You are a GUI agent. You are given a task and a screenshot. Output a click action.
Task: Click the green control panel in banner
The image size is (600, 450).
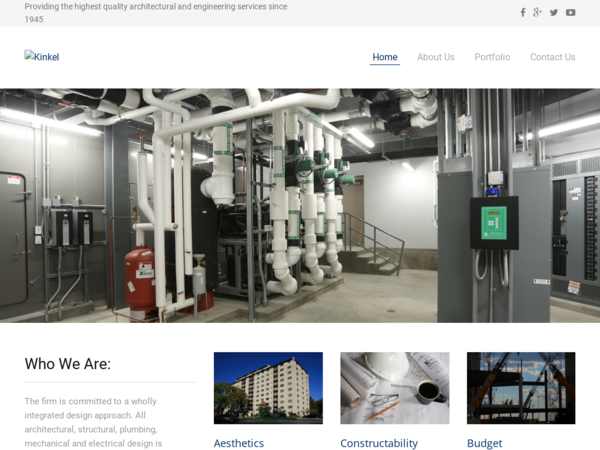[494, 223]
